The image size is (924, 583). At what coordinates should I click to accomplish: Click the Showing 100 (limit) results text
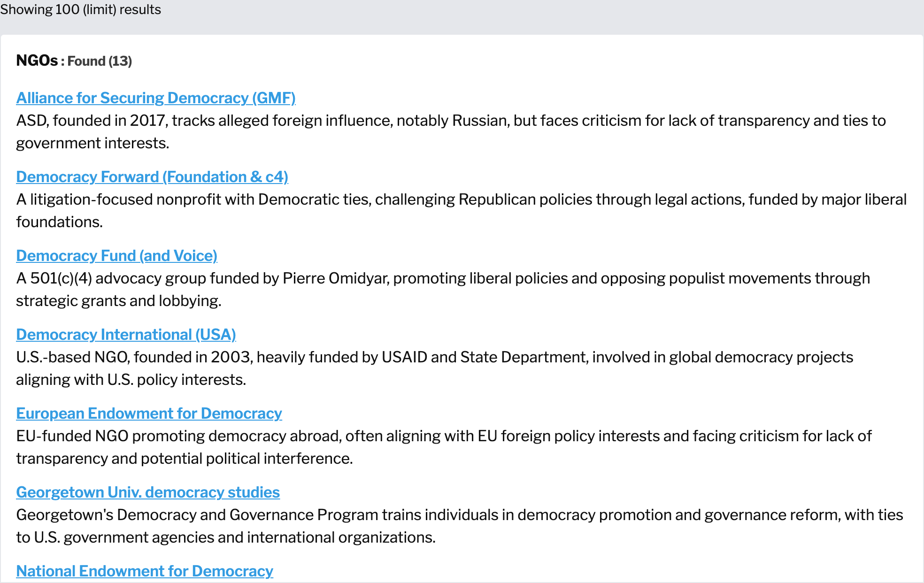click(80, 9)
